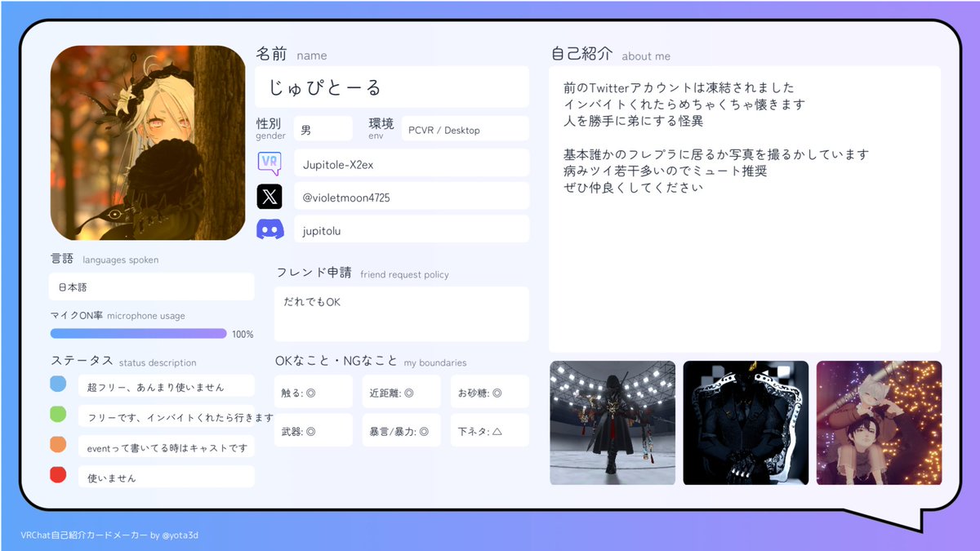Image resolution: width=980 pixels, height=551 pixels.
Task: Click the X (Twitter) logo icon
Action: 269,196
